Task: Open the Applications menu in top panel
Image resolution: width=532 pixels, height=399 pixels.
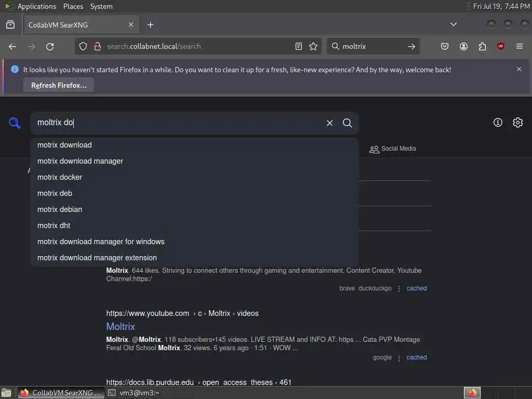Action: coord(37,6)
